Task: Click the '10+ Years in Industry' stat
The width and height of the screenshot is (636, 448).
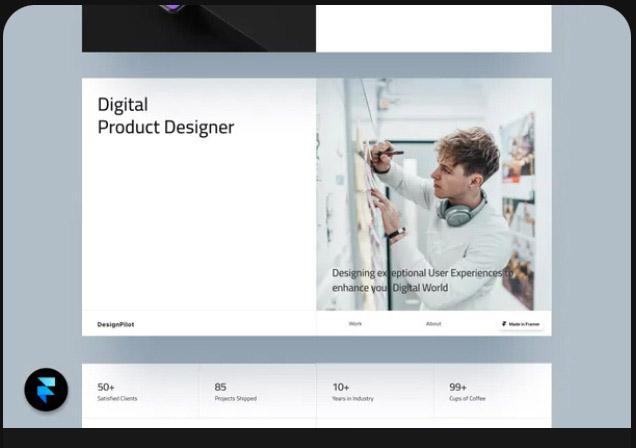Action: [352, 392]
